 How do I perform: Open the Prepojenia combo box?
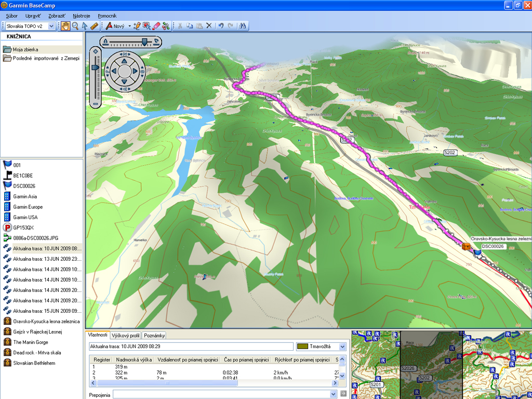333,394
